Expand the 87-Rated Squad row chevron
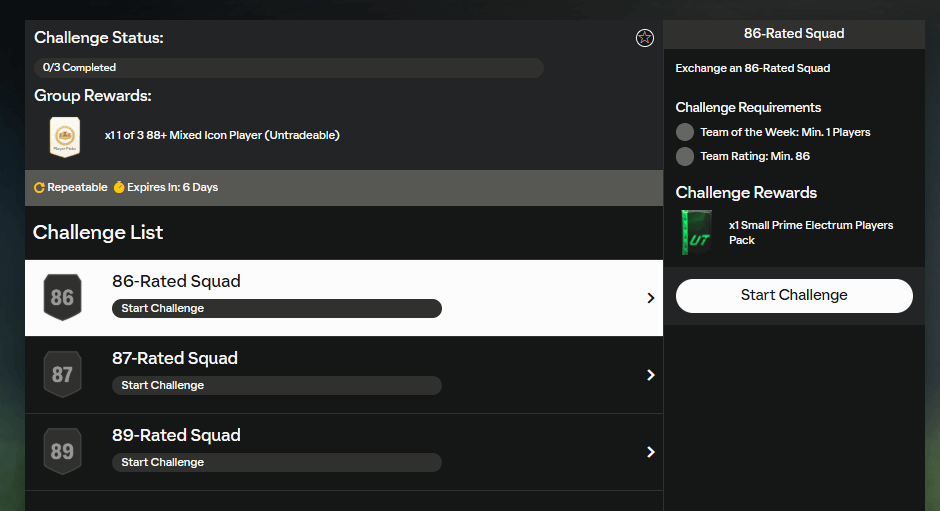940x511 pixels. 650,375
